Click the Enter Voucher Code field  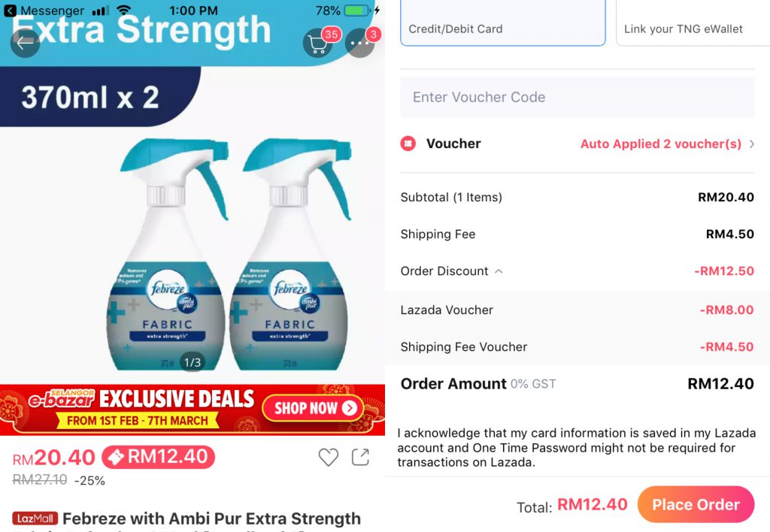tap(577, 97)
